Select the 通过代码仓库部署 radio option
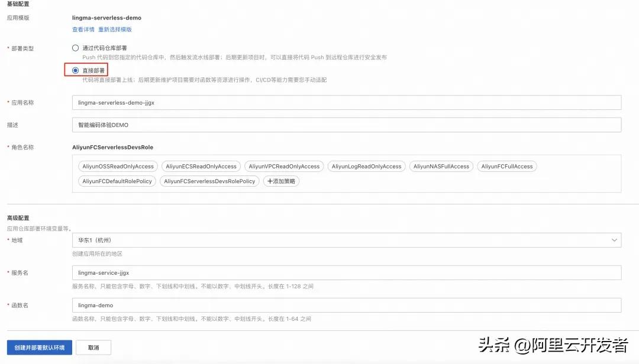The image size is (639, 364). click(x=75, y=47)
